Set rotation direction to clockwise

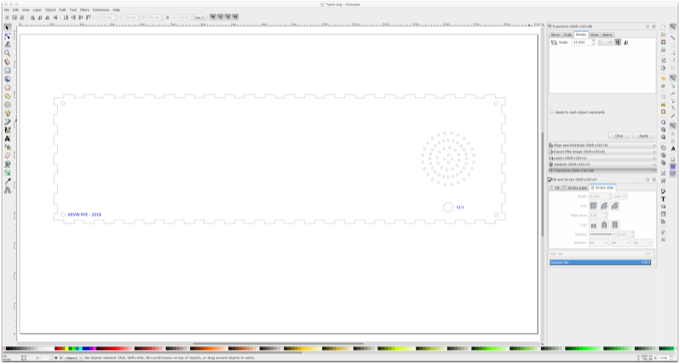[626, 43]
